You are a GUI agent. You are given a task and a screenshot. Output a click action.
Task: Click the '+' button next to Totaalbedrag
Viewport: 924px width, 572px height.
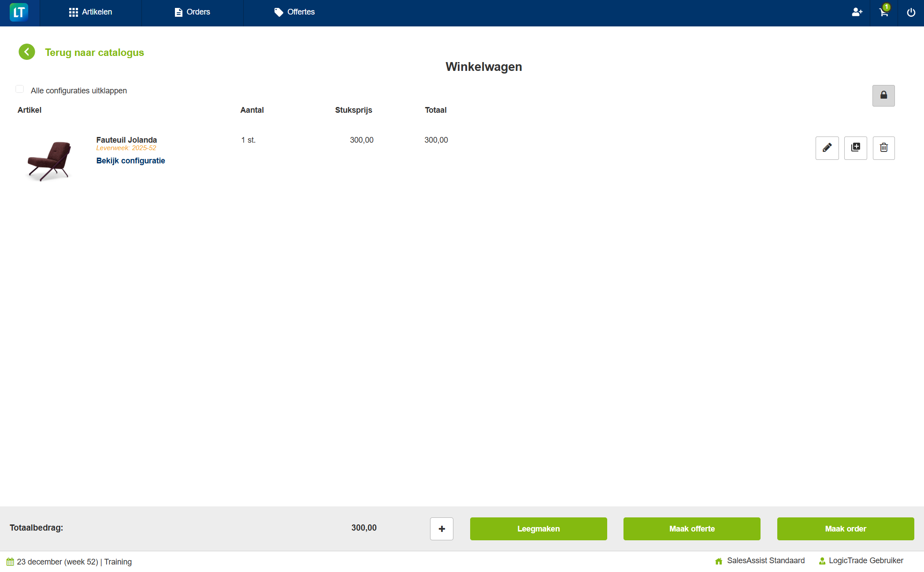click(x=441, y=528)
